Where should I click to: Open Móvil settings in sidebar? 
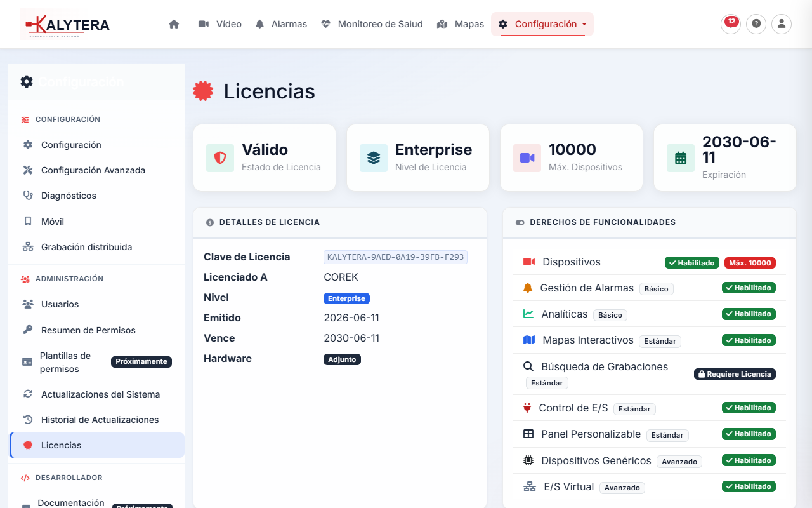point(97,222)
